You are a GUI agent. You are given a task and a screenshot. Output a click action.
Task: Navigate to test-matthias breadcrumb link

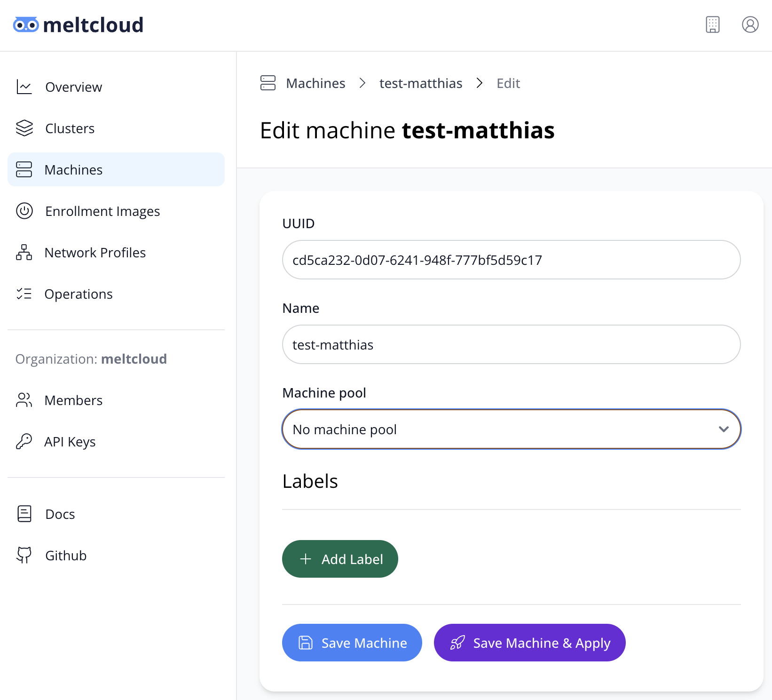(420, 83)
